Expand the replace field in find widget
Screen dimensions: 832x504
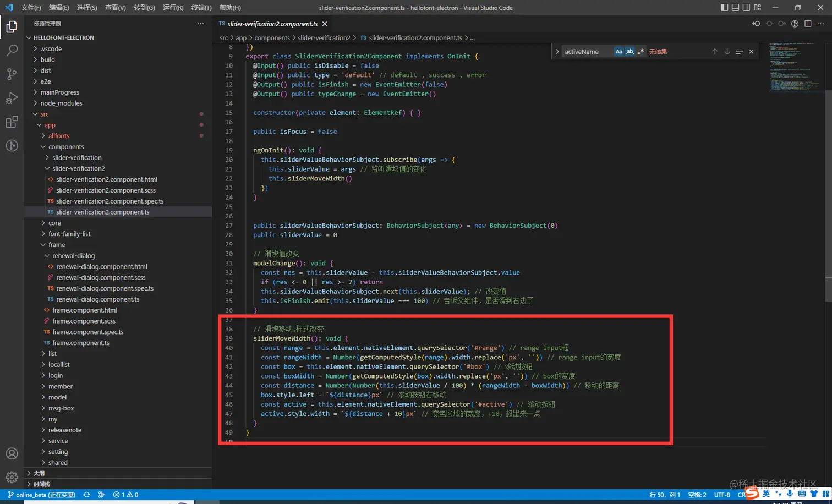[557, 52]
